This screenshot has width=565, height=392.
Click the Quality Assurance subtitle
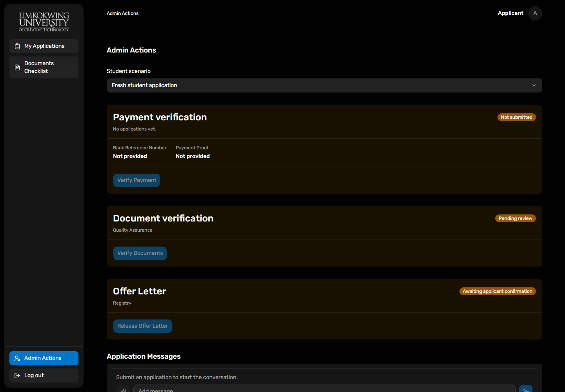[x=133, y=230]
